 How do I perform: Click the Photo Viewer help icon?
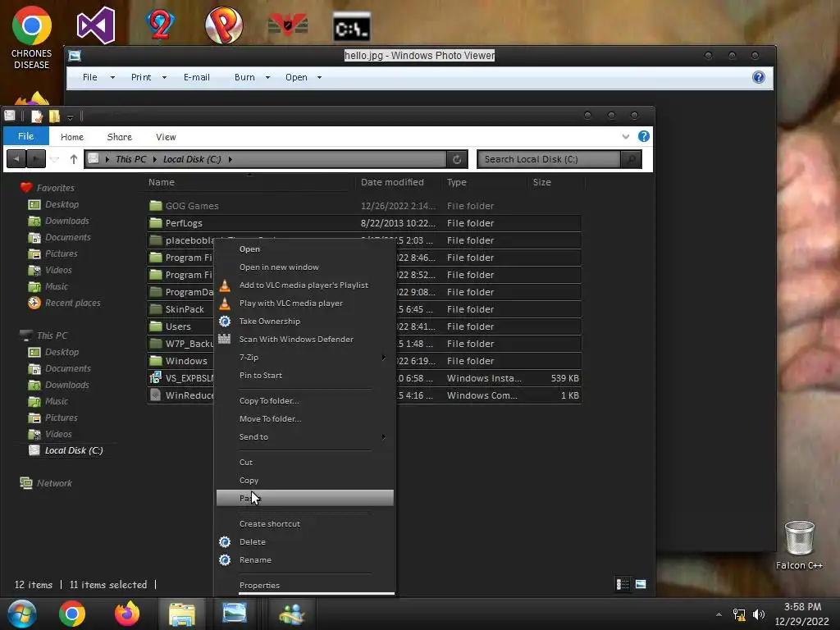tap(758, 77)
